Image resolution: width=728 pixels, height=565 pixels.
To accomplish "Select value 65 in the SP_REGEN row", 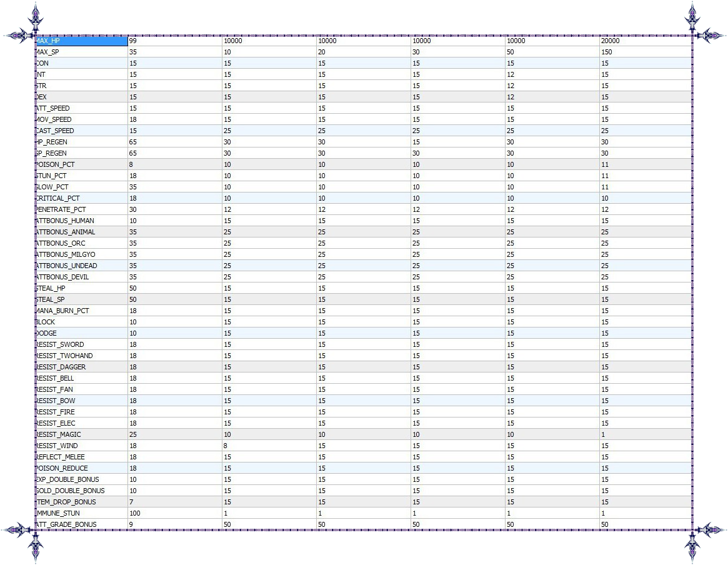I will coord(132,153).
